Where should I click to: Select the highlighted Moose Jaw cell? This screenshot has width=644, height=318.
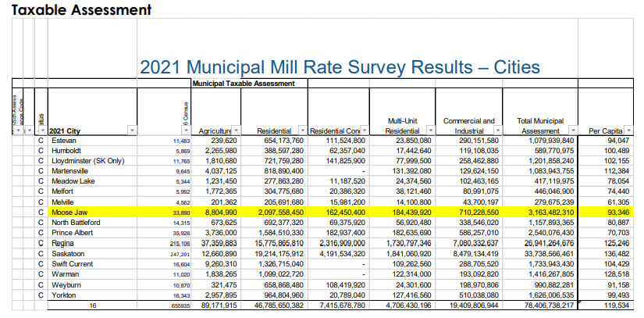[x=92, y=213]
